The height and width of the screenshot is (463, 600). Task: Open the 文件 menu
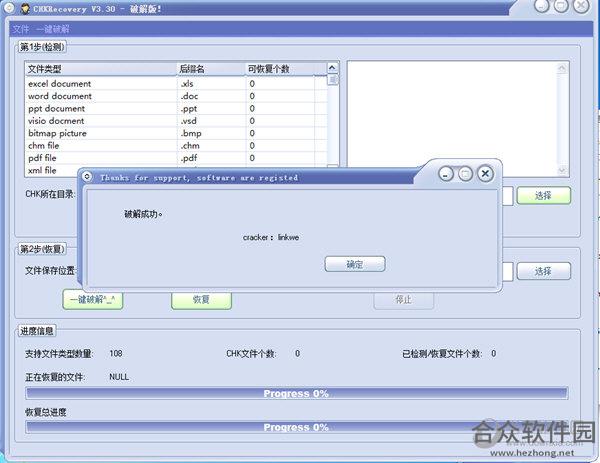coord(20,29)
